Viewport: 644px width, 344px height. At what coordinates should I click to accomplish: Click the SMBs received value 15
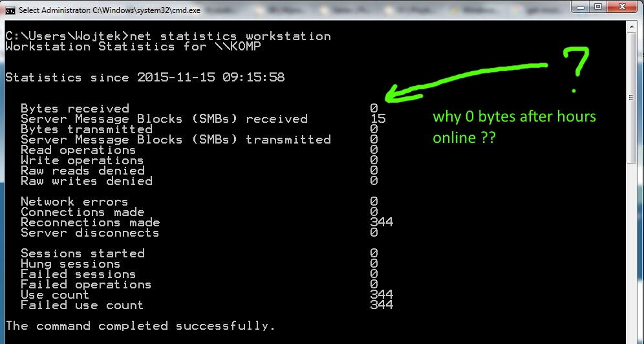pyautogui.click(x=378, y=119)
